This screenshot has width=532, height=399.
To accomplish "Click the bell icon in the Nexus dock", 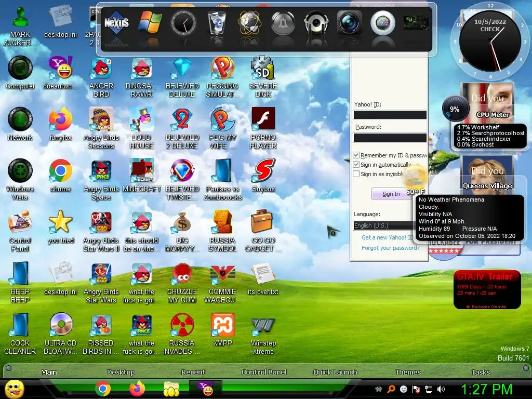I will pyautogui.click(x=283, y=23).
